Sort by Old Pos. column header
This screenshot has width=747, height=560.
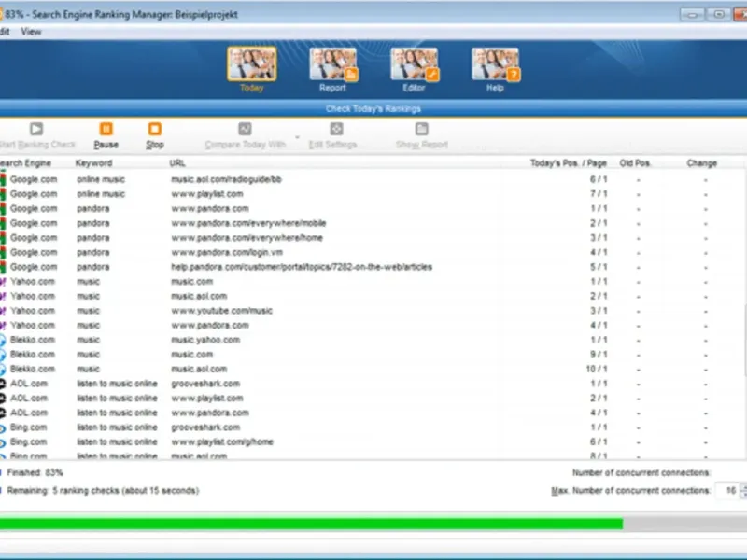coord(635,162)
